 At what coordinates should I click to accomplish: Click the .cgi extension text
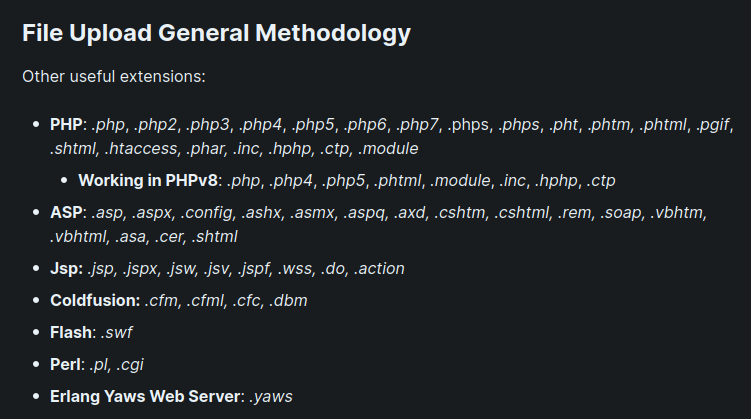click(130, 364)
